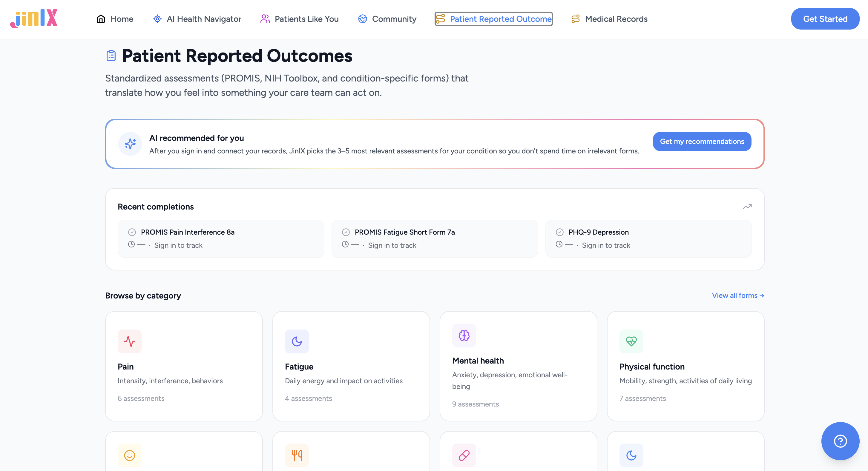Viewport: 868px width, 471px height.
Task: Click Get my recommendations button
Action: (x=702, y=141)
